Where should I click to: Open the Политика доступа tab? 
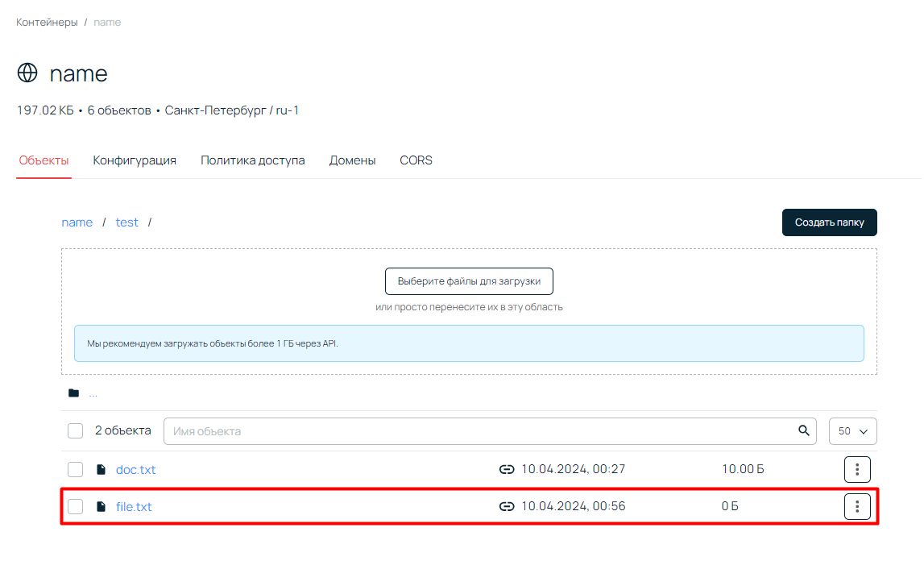pyautogui.click(x=253, y=160)
